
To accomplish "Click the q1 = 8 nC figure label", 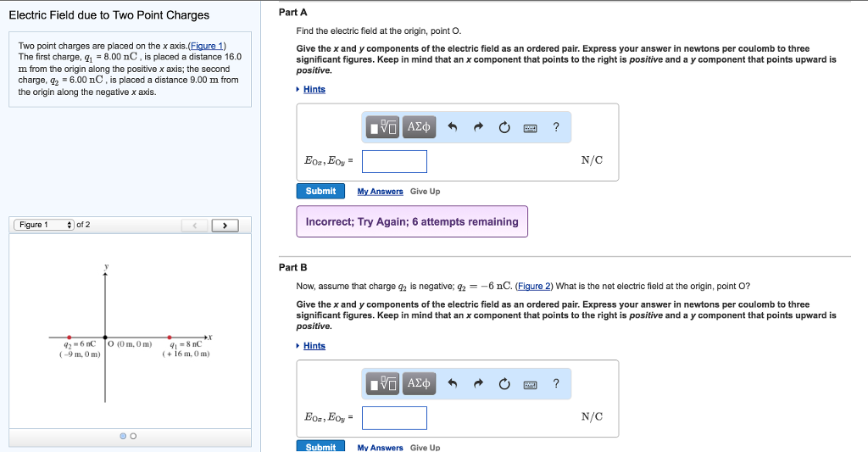I will tap(186, 344).
